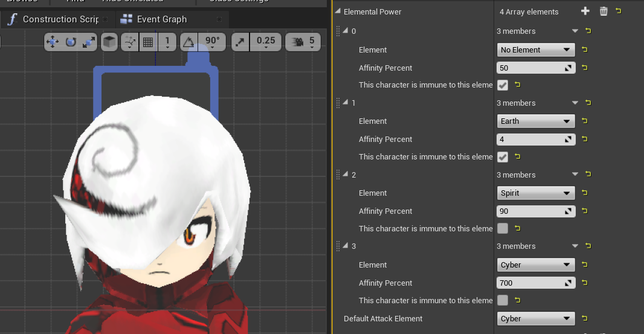This screenshot has width=644, height=334.
Task: Reset Affinity Percent 700 to default
Action: pos(585,283)
